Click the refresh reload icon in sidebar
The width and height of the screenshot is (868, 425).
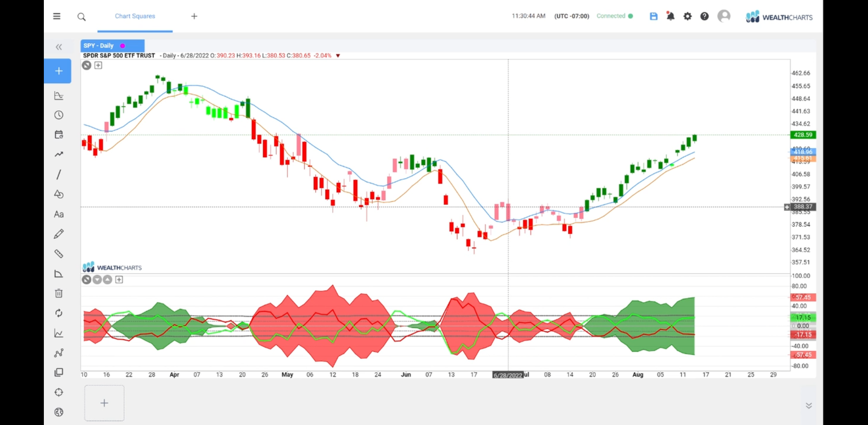tap(59, 313)
